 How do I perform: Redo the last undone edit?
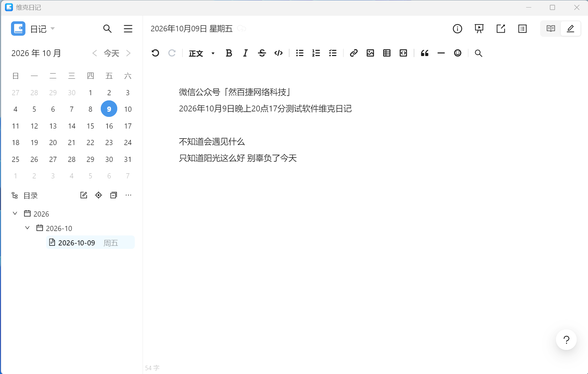tap(172, 53)
